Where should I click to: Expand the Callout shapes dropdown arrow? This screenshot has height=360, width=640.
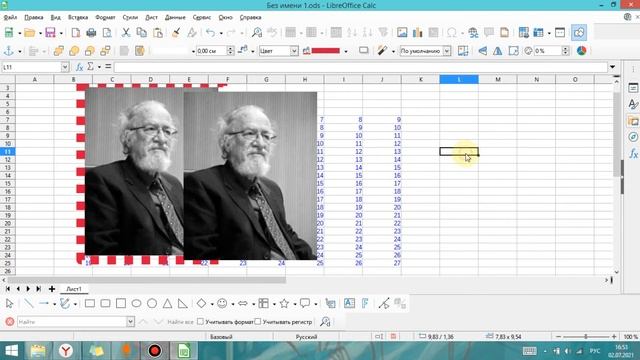[316, 304]
